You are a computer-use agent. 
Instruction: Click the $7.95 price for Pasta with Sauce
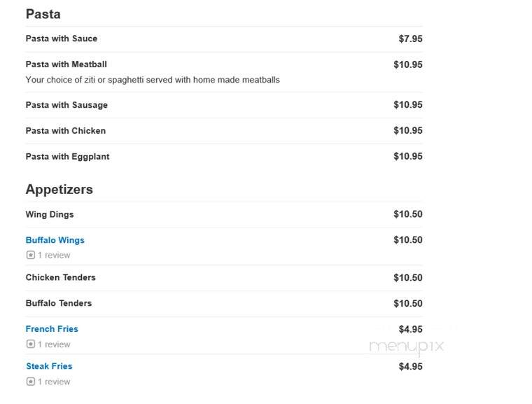[x=410, y=39]
